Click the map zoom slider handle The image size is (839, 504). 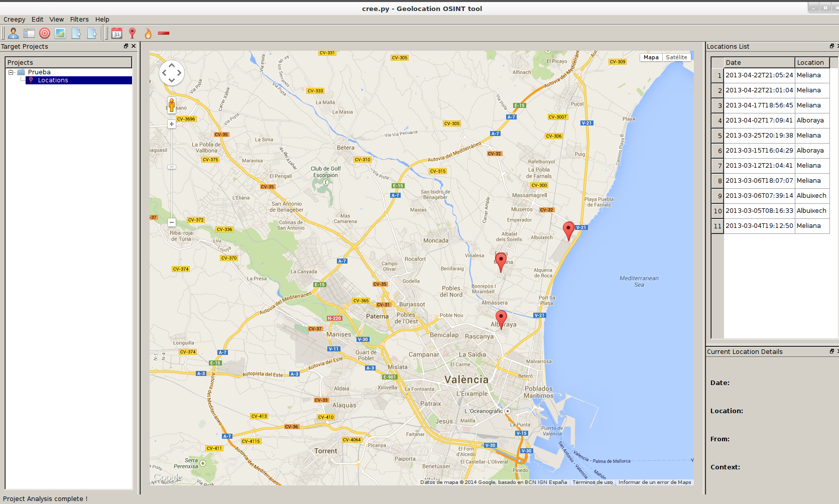[x=172, y=167]
